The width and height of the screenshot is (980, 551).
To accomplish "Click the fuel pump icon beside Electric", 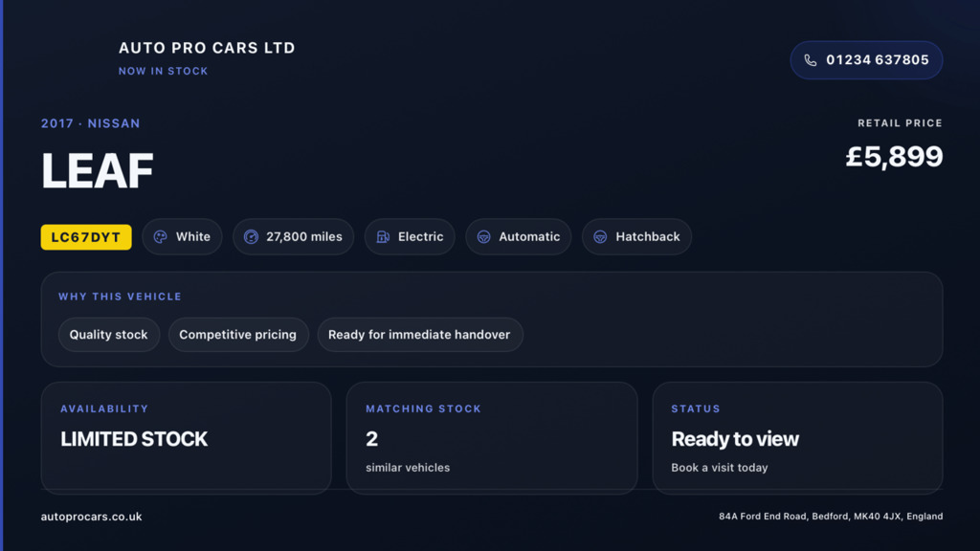I will tap(383, 237).
